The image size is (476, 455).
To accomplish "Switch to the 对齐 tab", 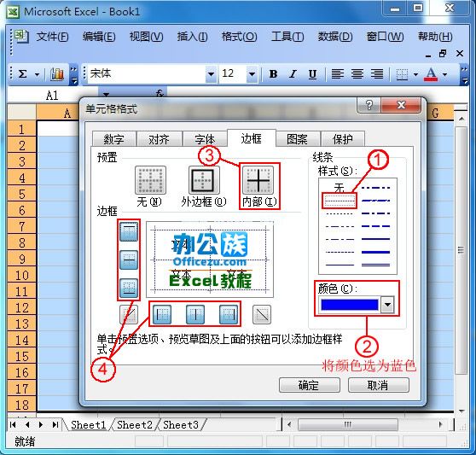I will tap(159, 139).
